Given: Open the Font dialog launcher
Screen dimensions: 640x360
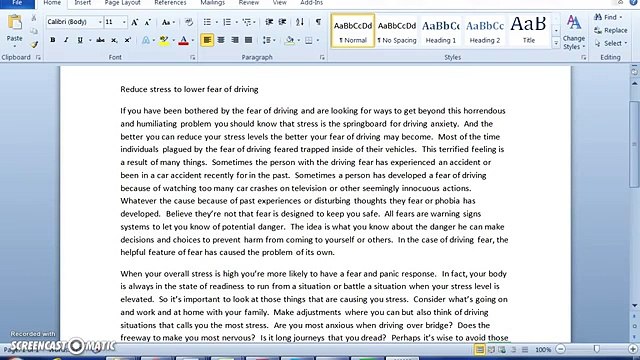Looking at the screenshot, I should tap(193, 58).
